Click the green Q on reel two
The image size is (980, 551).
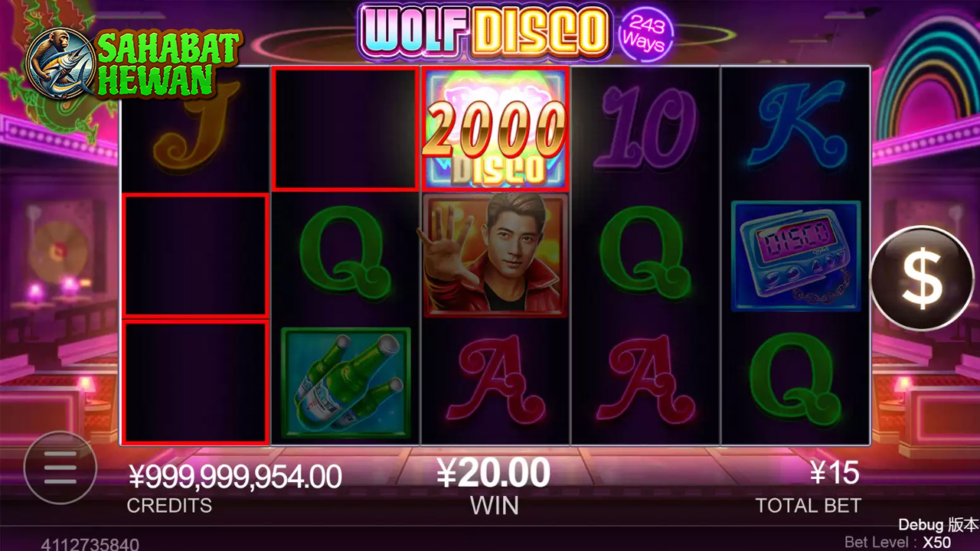click(x=345, y=255)
